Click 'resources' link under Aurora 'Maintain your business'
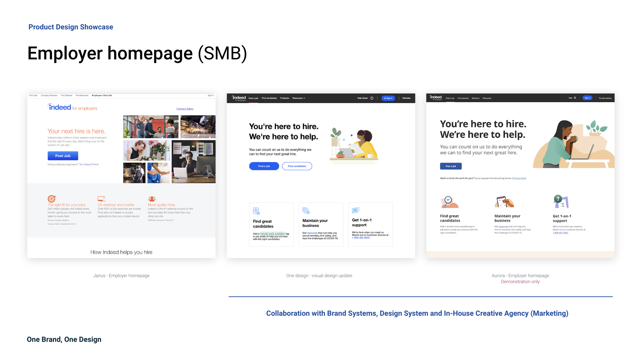Image resolution: width=644 pixels, height=355 pixels. point(503,227)
